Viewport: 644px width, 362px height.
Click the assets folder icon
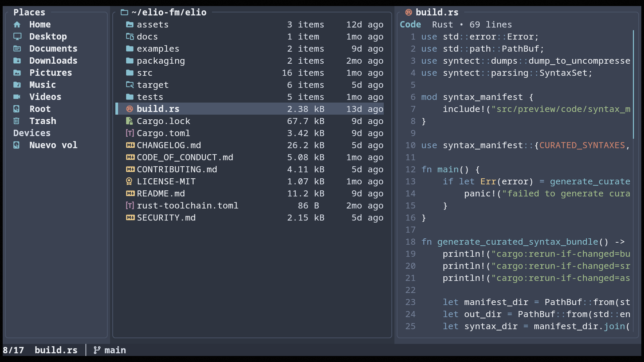coord(130,24)
